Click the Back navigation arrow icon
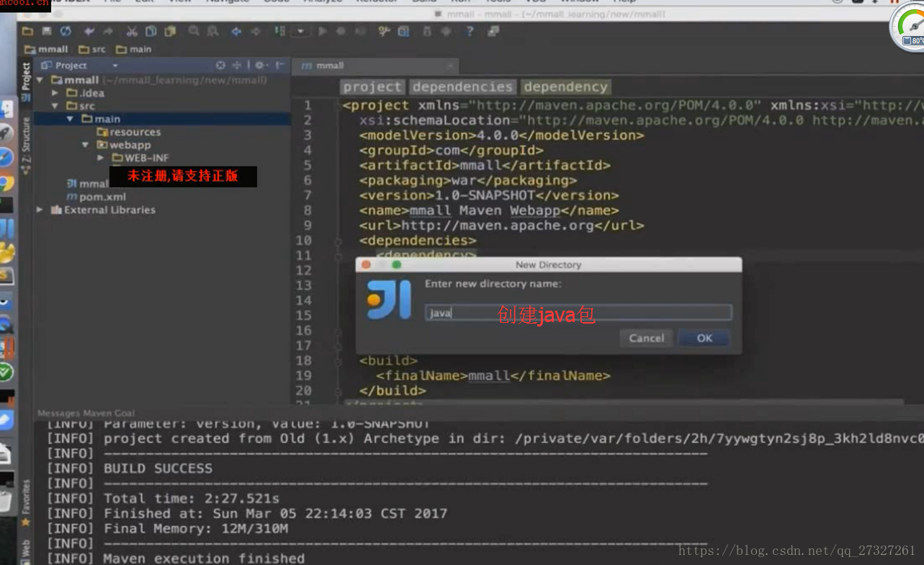This screenshot has height=565, width=924. point(236,31)
